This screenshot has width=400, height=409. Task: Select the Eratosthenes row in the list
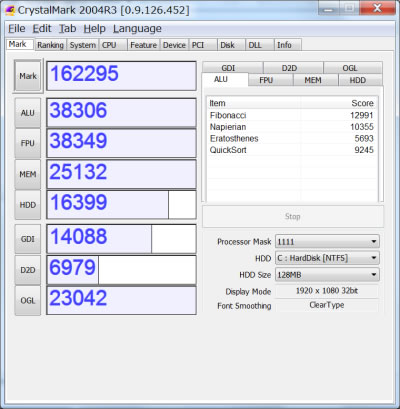pyautogui.click(x=292, y=139)
